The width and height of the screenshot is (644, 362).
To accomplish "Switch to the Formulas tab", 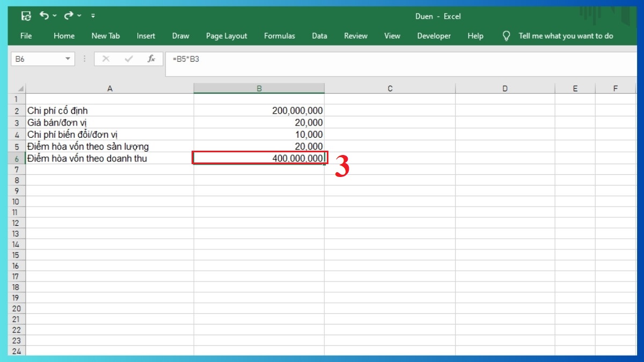I will [279, 35].
